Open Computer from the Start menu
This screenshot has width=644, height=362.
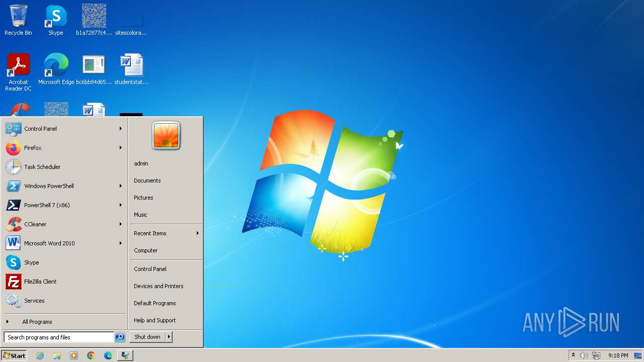[x=166, y=250]
